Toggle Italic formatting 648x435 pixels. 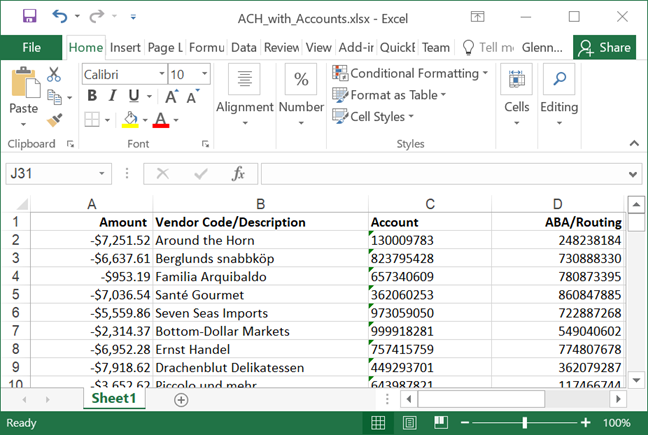112,96
